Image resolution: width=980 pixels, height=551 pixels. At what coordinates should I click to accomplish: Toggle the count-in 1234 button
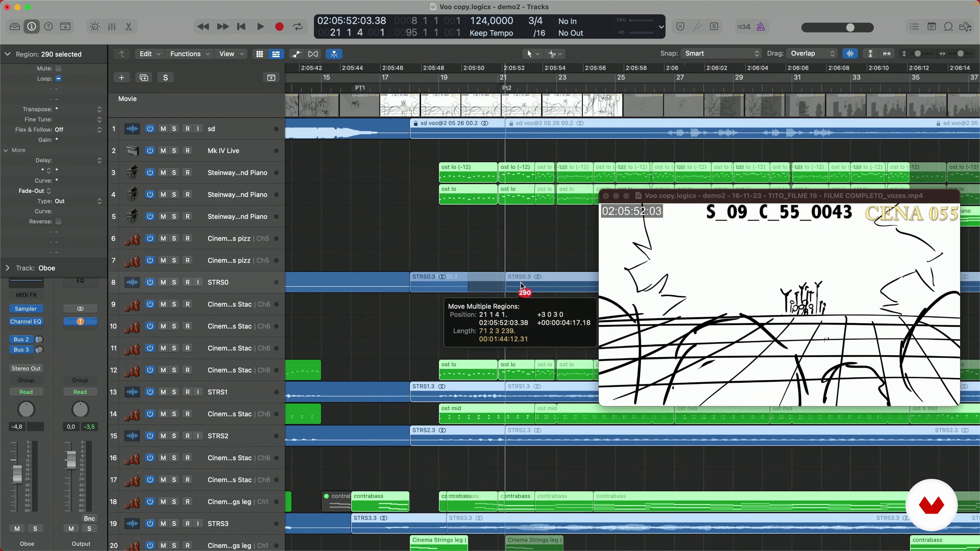tap(743, 27)
